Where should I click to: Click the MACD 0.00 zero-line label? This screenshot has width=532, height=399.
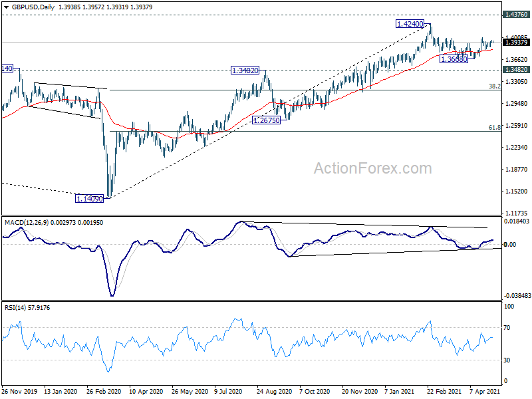pos(510,244)
